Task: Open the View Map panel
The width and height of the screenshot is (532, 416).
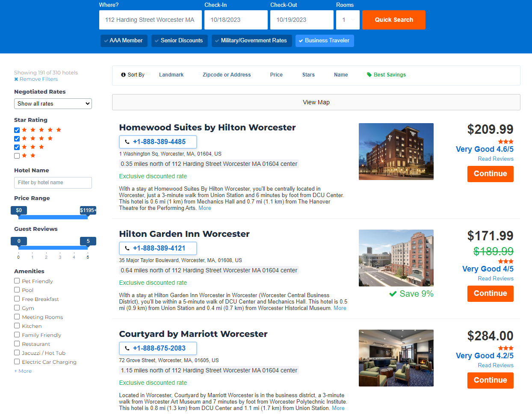Action: click(x=316, y=102)
